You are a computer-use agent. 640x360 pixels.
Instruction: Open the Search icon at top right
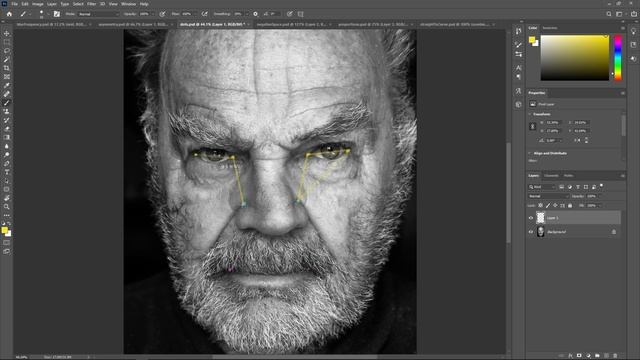click(609, 14)
